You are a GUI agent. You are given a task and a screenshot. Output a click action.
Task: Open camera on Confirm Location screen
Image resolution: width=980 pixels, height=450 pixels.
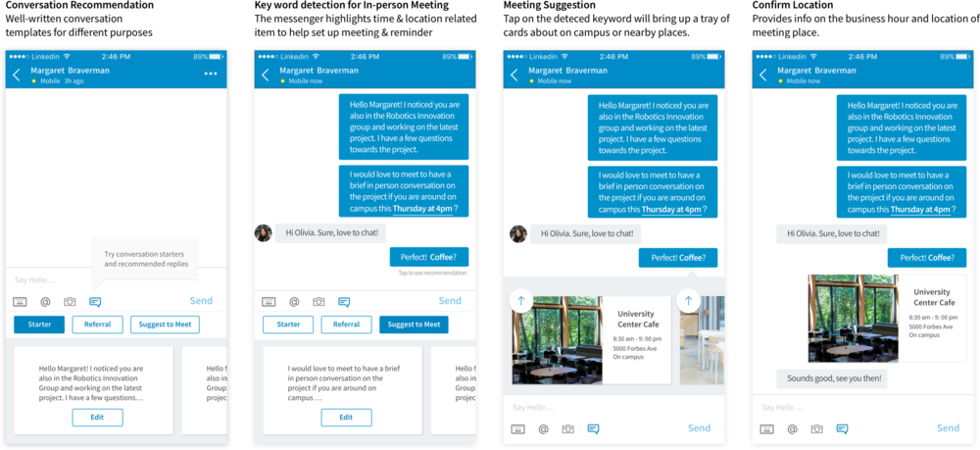(x=816, y=428)
